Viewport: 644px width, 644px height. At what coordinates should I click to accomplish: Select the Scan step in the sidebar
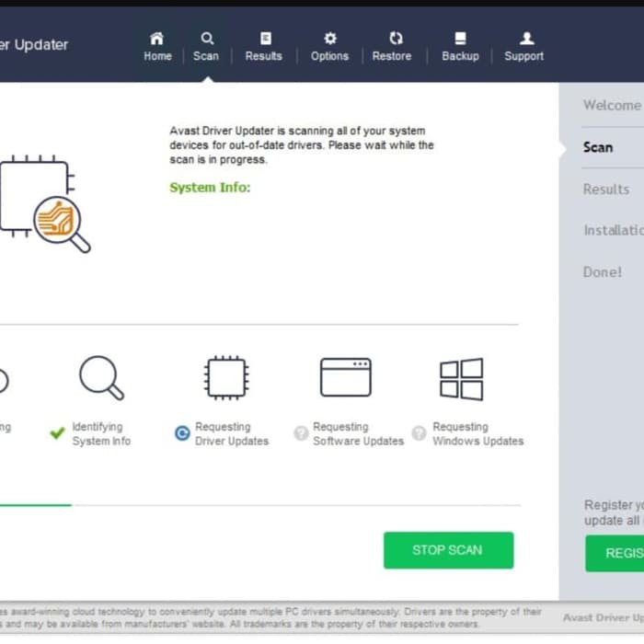(x=598, y=147)
